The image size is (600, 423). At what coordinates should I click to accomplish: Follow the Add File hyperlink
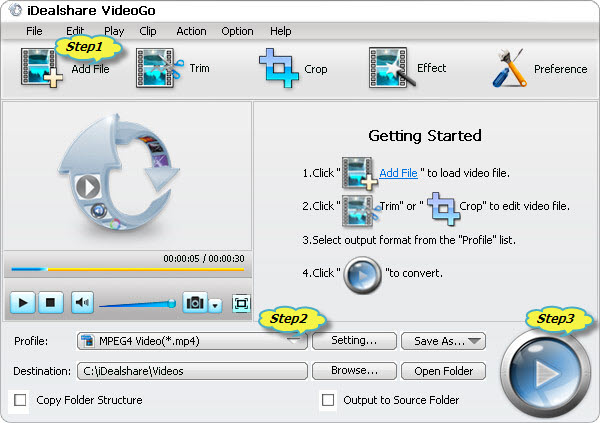[398, 173]
